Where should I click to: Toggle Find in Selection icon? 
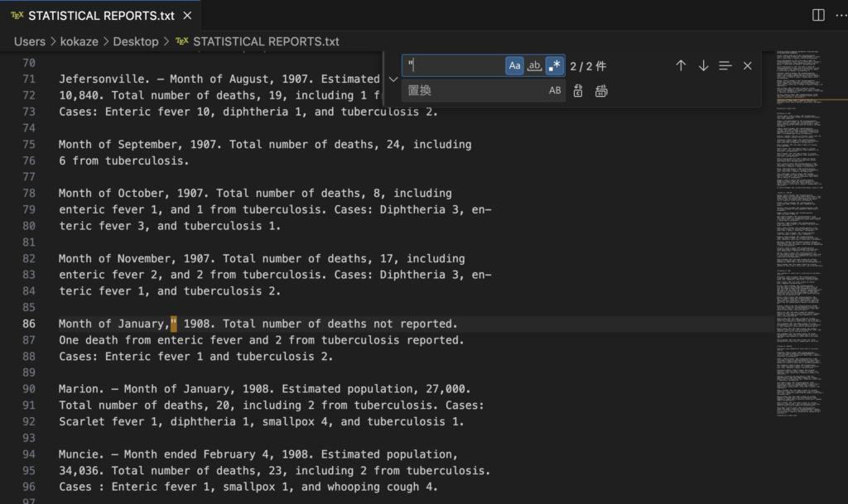point(725,65)
